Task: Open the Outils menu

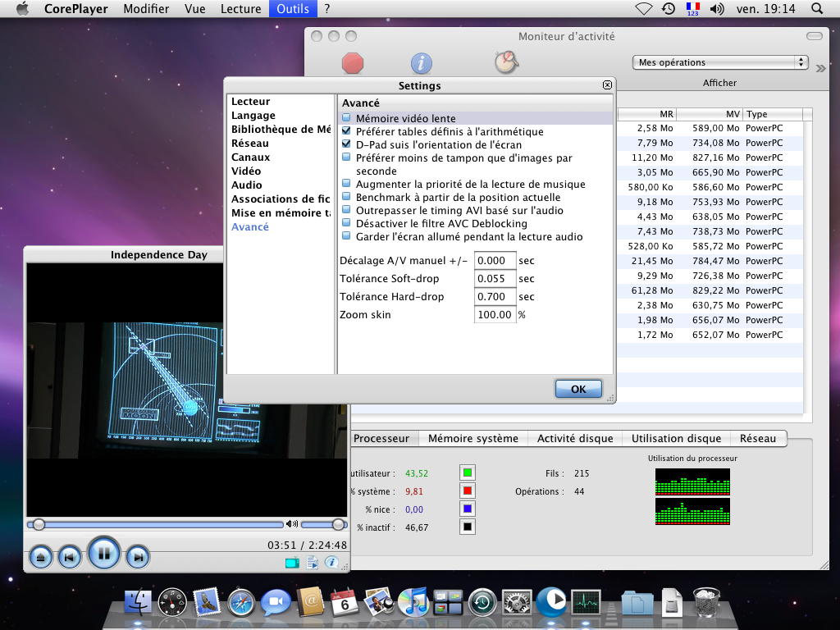Action: 293,8
